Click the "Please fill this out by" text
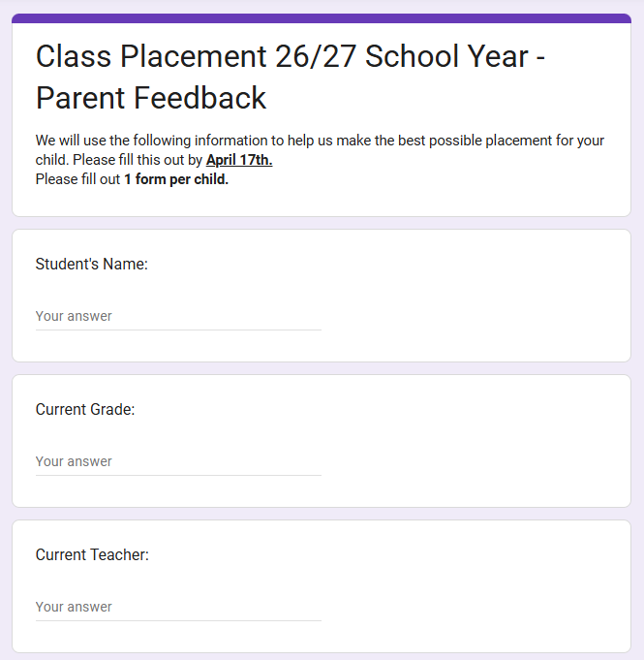The height and width of the screenshot is (660, 644). [119, 160]
